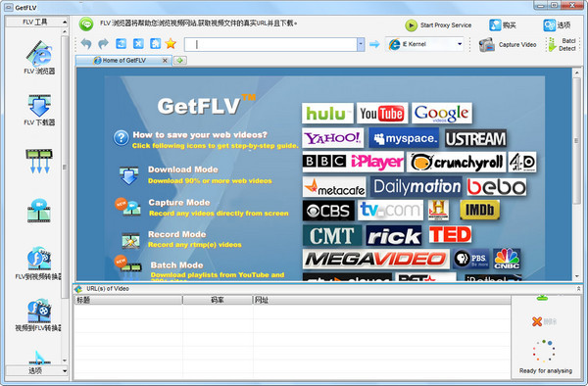588x386 pixels.
Task: Open the IE Kernel selection dropdown
Action: tap(460, 44)
